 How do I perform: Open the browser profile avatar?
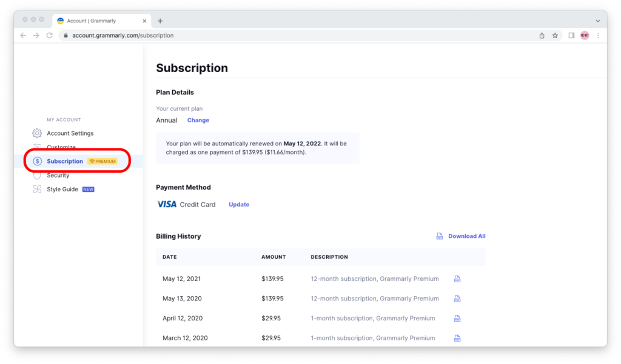585,36
